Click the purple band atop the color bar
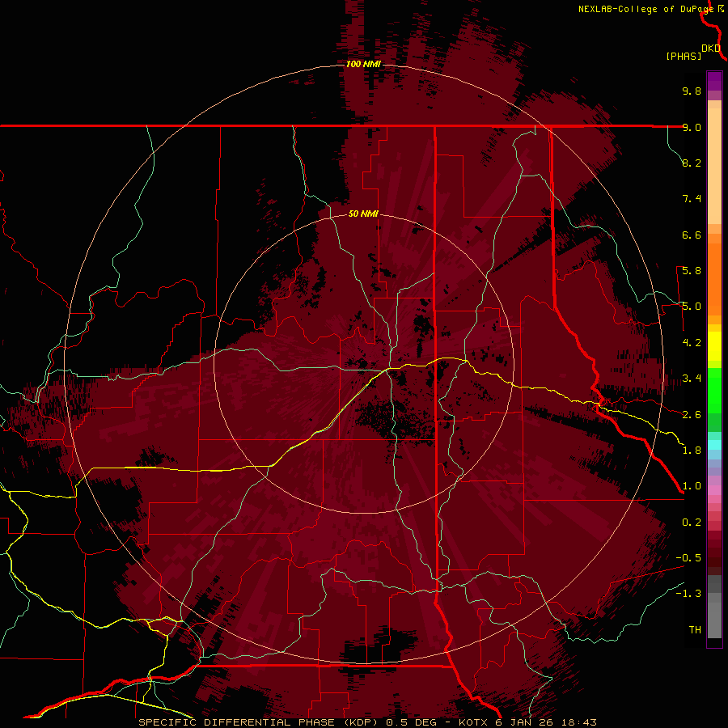The image size is (728, 728). 714,82
